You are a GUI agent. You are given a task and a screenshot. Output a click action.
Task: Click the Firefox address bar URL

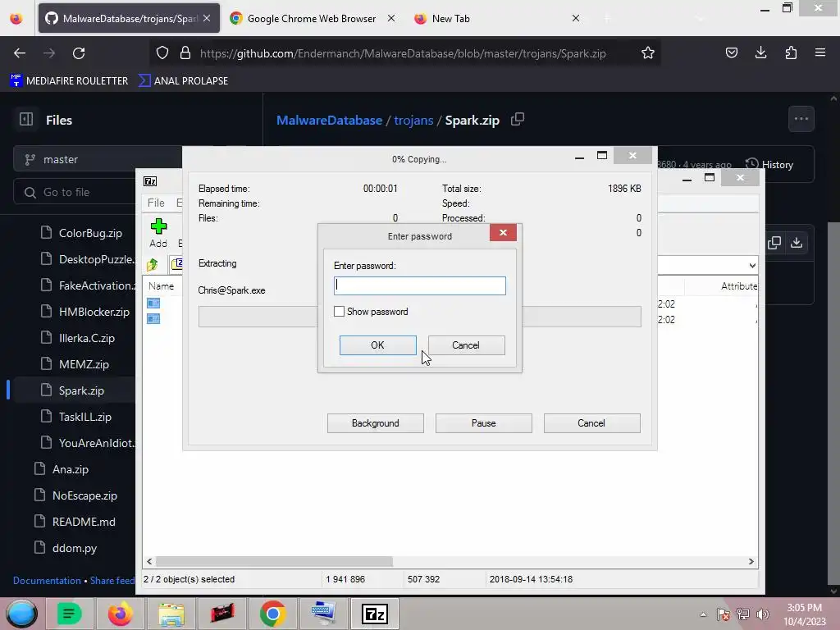click(403, 53)
